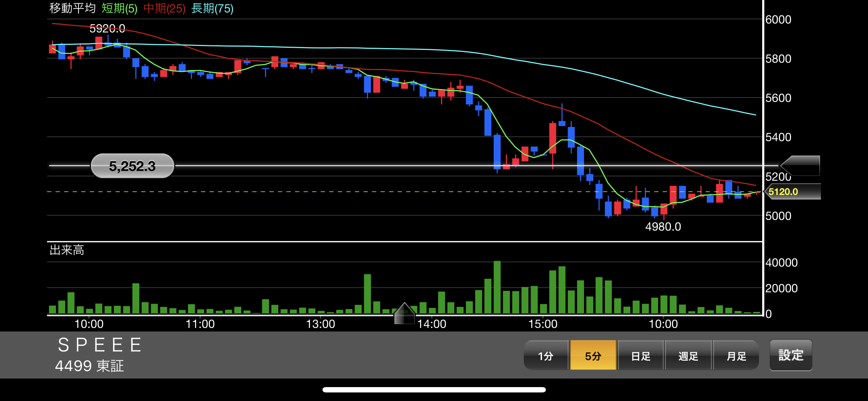The width and height of the screenshot is (868, 401).
Task: Tap the tallest green volume bar
Action: (497, 287)
